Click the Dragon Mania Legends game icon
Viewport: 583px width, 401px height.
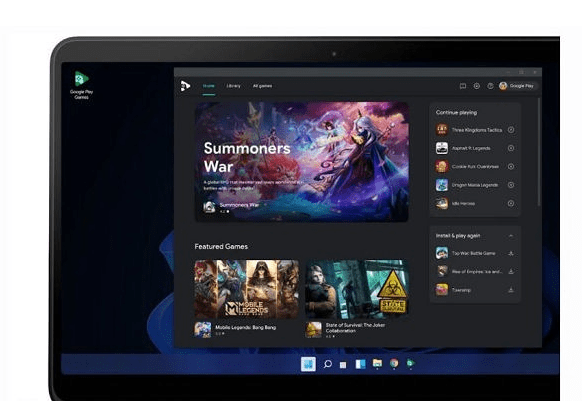(442, 185)
